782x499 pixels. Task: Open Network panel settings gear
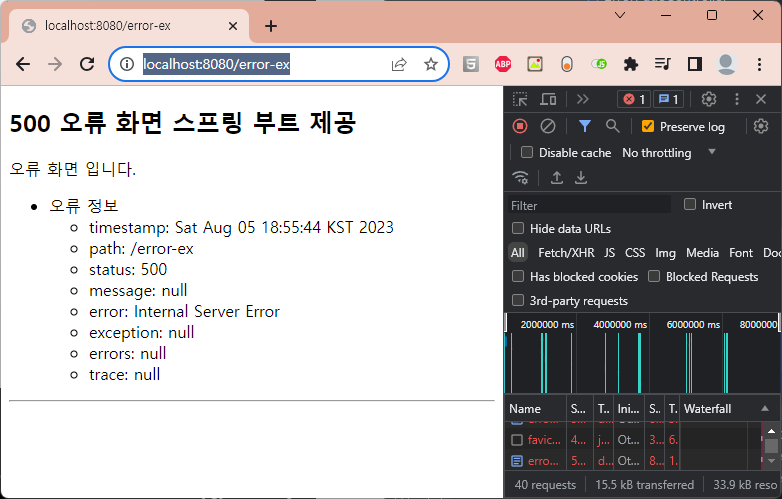761,127
